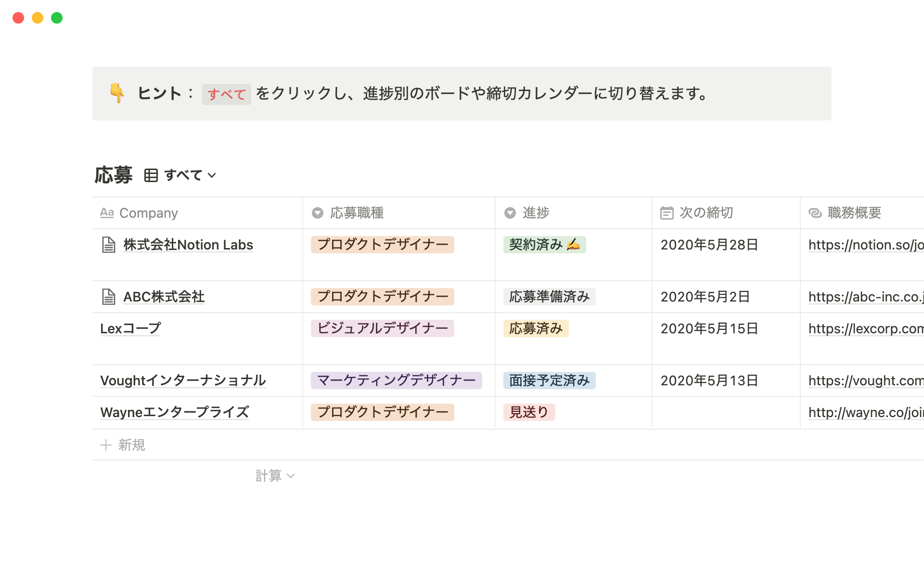
Task: Click the document icon next to ABC株式会社
Action: point(109,297)
